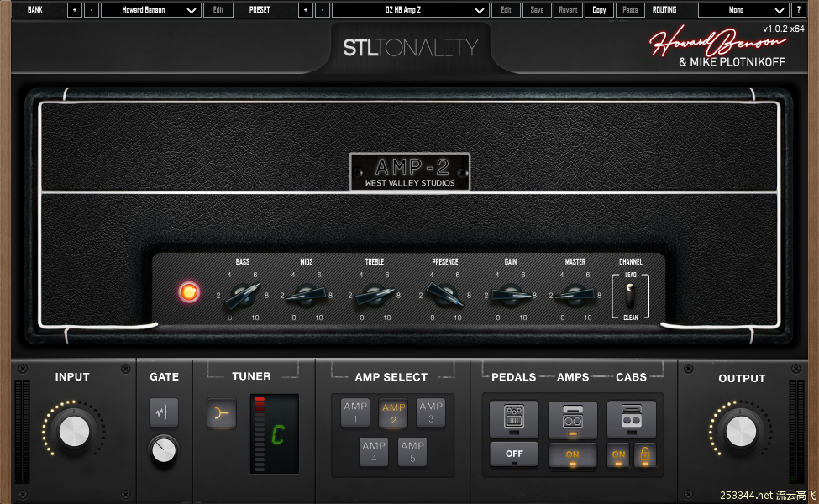The height and width of the screenshot is (504, 819).
Task: Flip the Lead/Clean channel switch
Action: point(631,296)
